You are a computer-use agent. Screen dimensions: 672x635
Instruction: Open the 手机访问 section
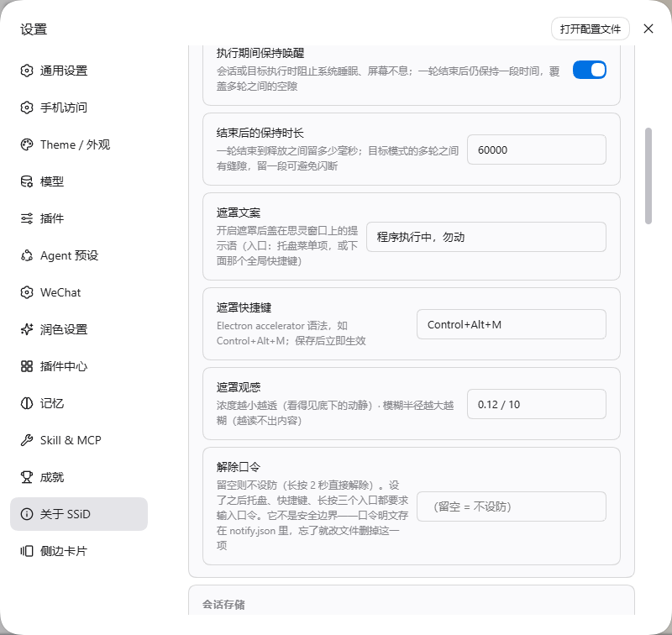tap(79, 108)
